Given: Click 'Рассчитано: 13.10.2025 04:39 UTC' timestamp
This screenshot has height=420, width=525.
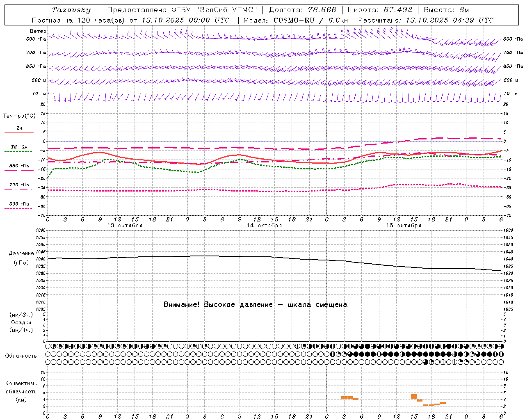Looking at the screenshot, I should click(426, 20).
